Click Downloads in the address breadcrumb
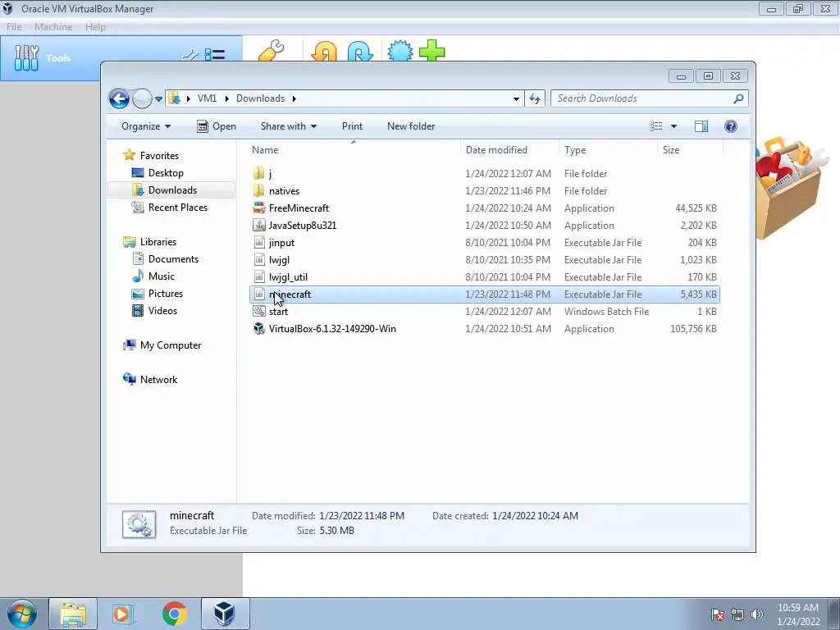Viewport: 840px width, 630px height. (260, 98)
